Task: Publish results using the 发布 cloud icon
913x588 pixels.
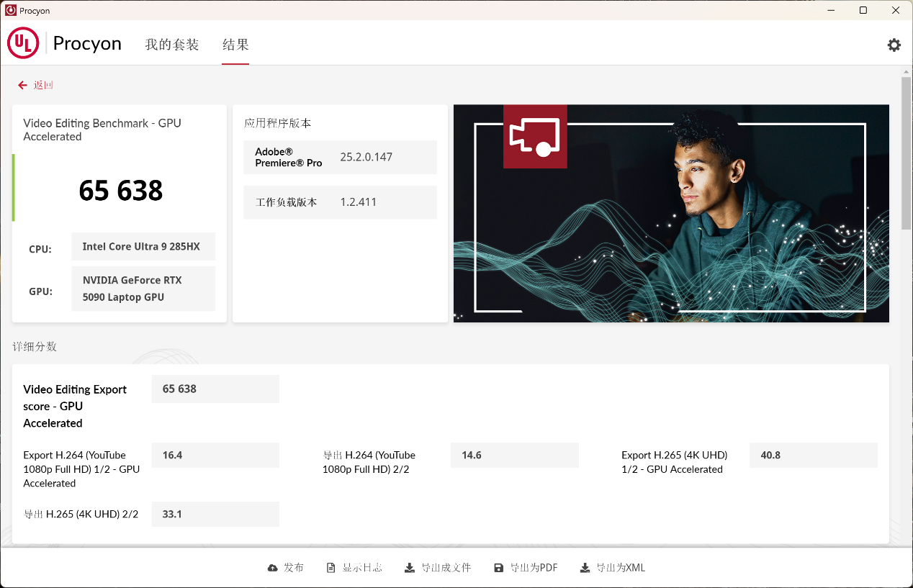Action: click(x=273, y=567)
